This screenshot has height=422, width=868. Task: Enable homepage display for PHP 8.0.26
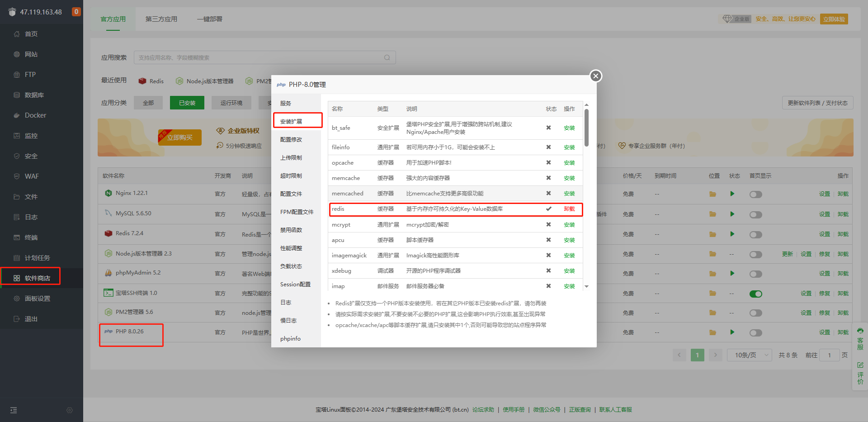pyautogui.click(x=755, y=333)
